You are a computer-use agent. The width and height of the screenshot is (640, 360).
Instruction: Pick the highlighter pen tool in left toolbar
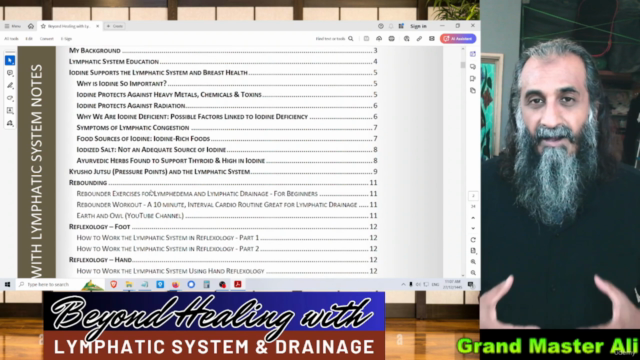(10, 85)
